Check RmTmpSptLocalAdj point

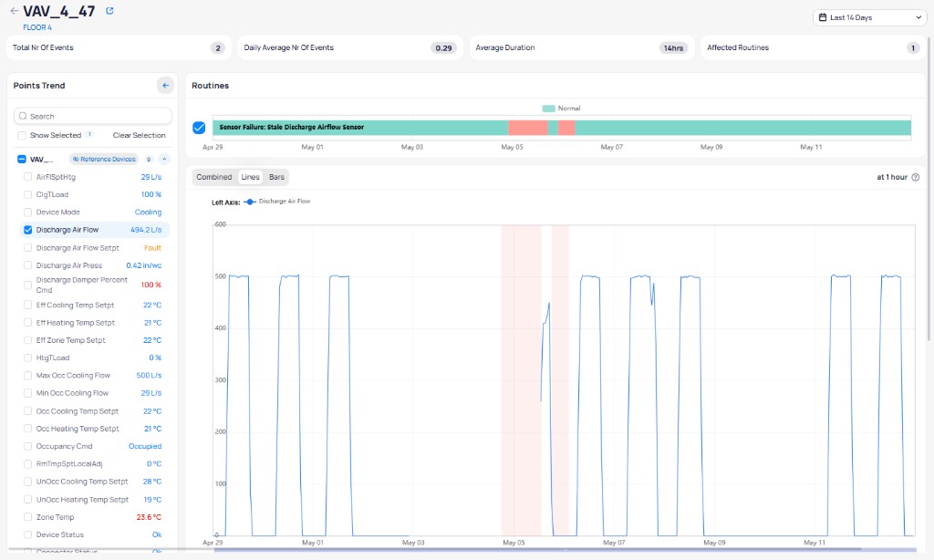click(x=27, y=463)
